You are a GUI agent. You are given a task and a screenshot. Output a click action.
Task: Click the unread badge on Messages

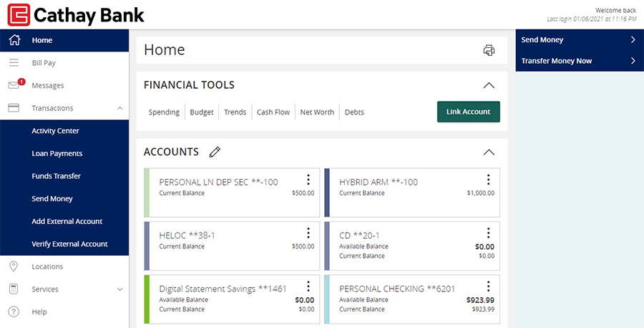pos(21,82)
